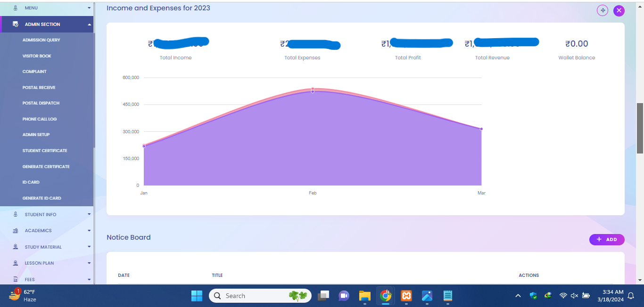
Task: Click the Add button on Notice Board
Action: coord(607,240)
